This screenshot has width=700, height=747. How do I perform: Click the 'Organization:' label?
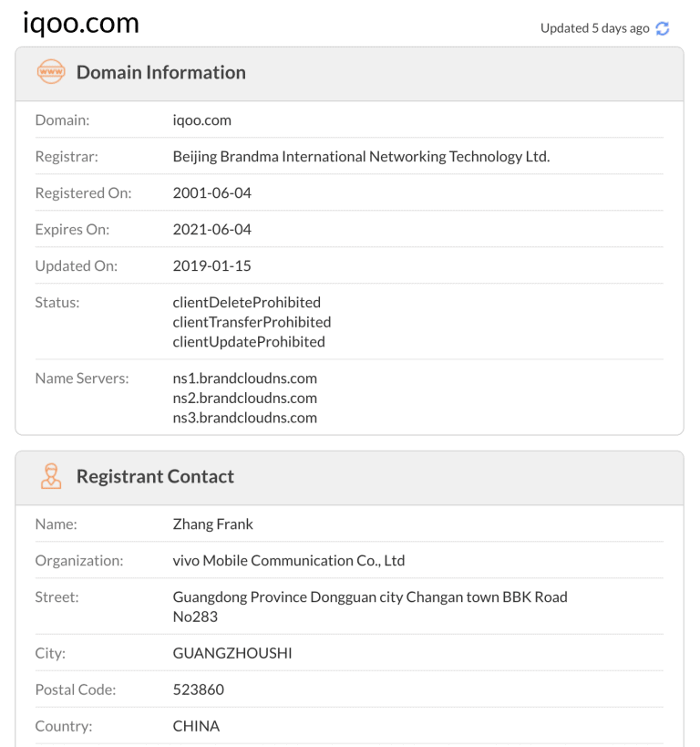(x=79, y=560)
